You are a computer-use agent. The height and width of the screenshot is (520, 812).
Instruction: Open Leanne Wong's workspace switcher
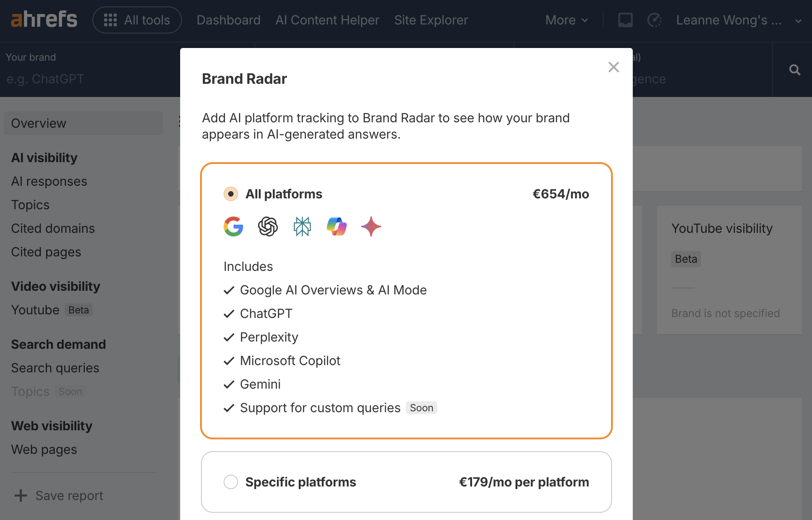736,19
